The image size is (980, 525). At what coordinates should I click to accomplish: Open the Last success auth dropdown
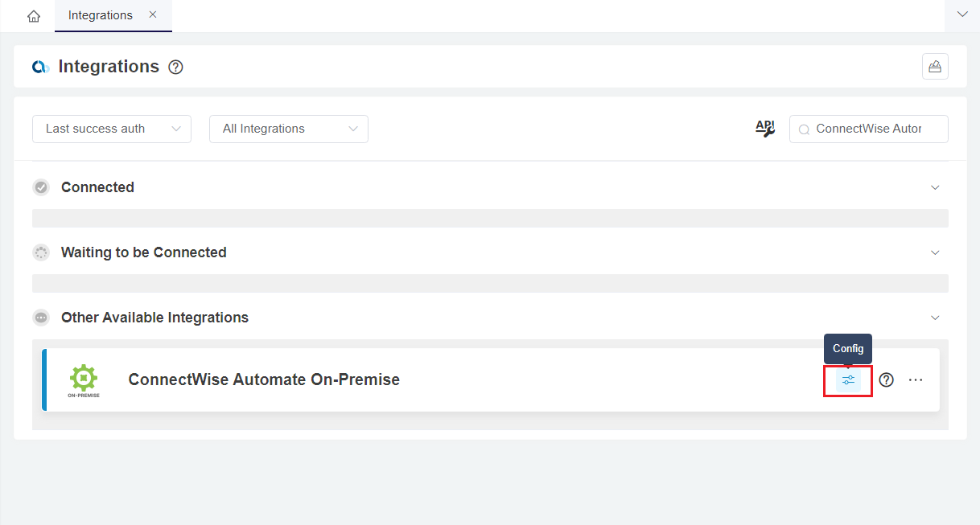tap(112, 129)
